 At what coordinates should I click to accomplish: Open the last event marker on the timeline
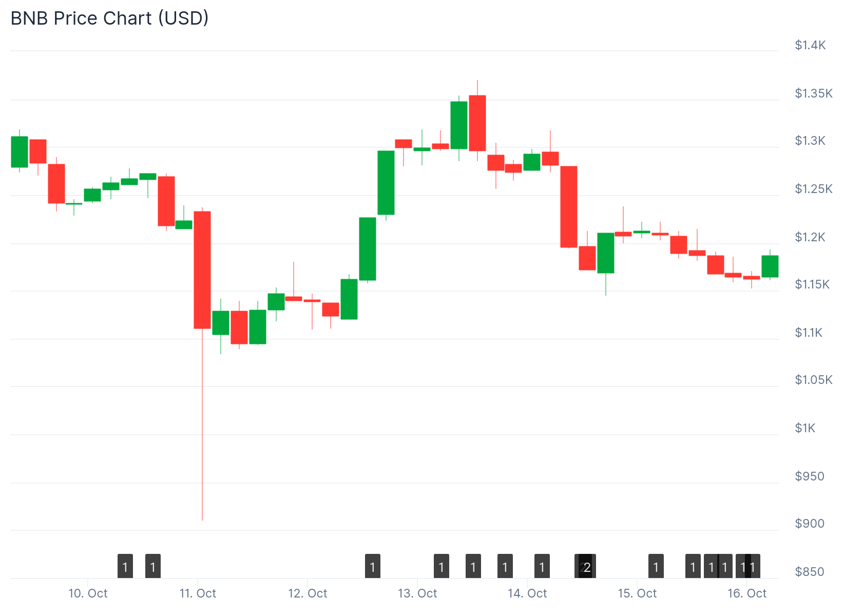[754, 567]
